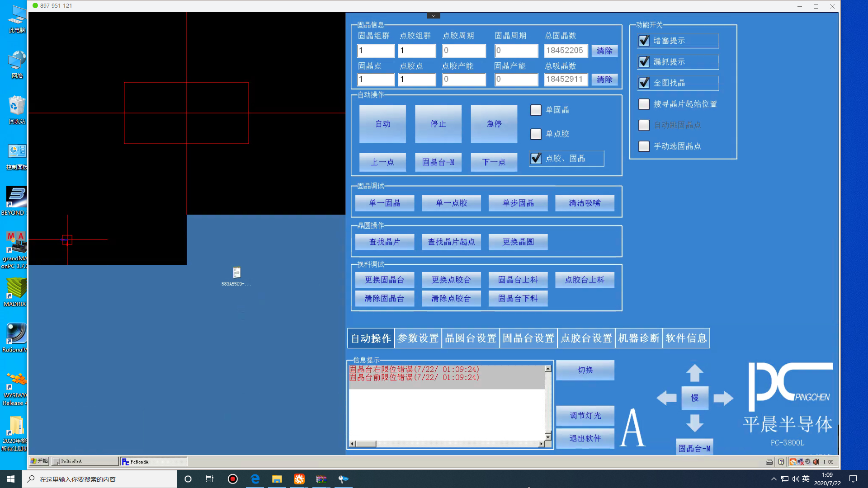This screenshot has height=488, width=868.
Task: Switch to 参数设置 tab
Action: tap(418, 338)
